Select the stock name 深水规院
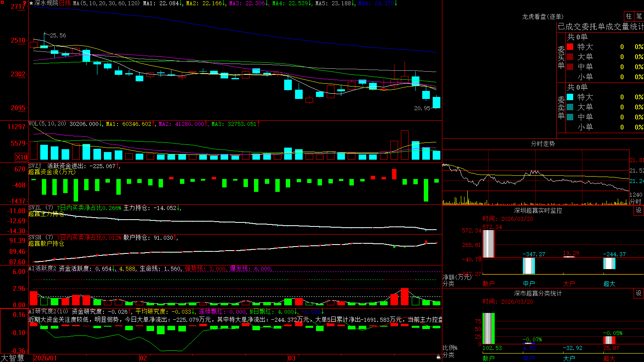This screenshot has width=644, height=362. coord(46,3)
